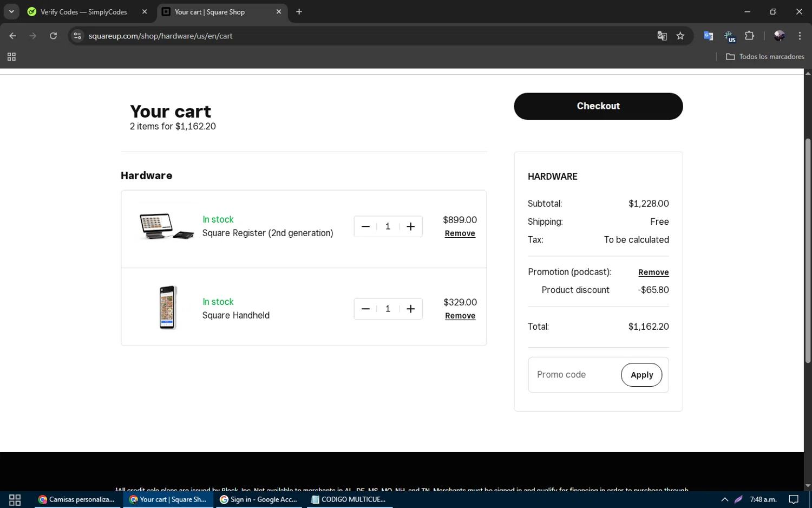Click the Square Register product thumbnail
Image resolution: width=812 pixels, height=508 pixels.
(x=166, y=226)
